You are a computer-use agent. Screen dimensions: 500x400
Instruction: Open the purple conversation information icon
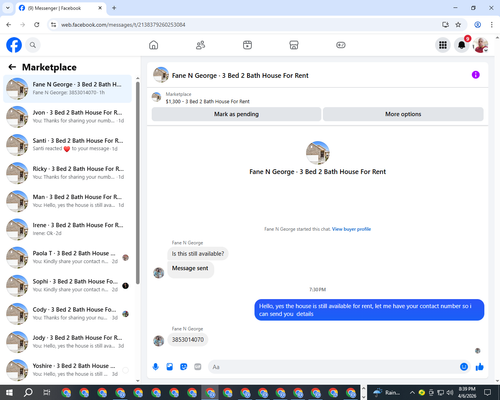[476, 75]
